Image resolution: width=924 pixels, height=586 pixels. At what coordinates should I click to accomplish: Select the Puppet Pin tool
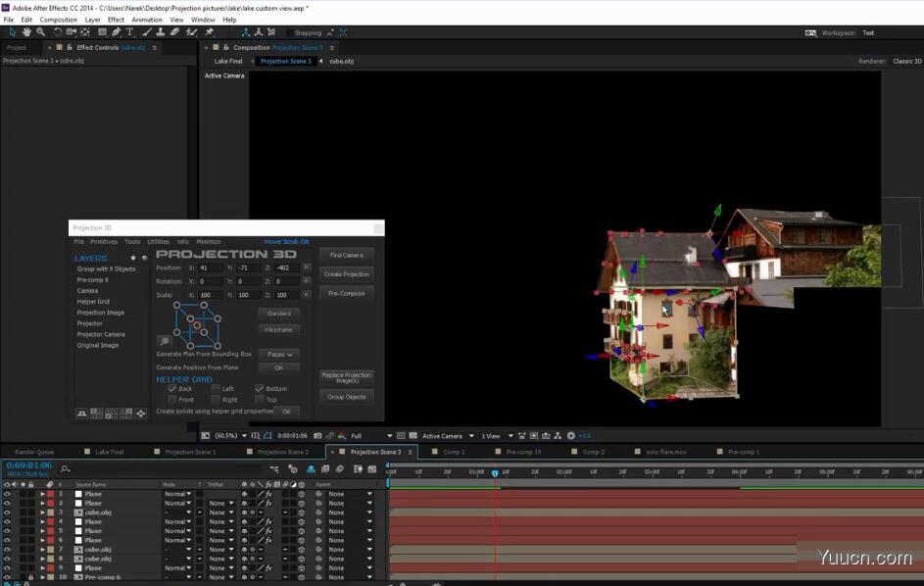[x=209, y=32]
